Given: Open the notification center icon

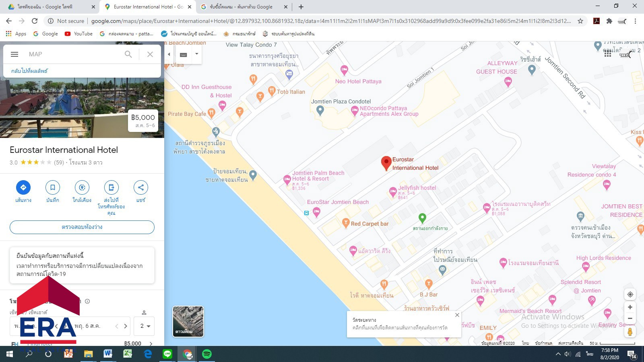Looking at the screenshot, I should click(x=632, y=354).
